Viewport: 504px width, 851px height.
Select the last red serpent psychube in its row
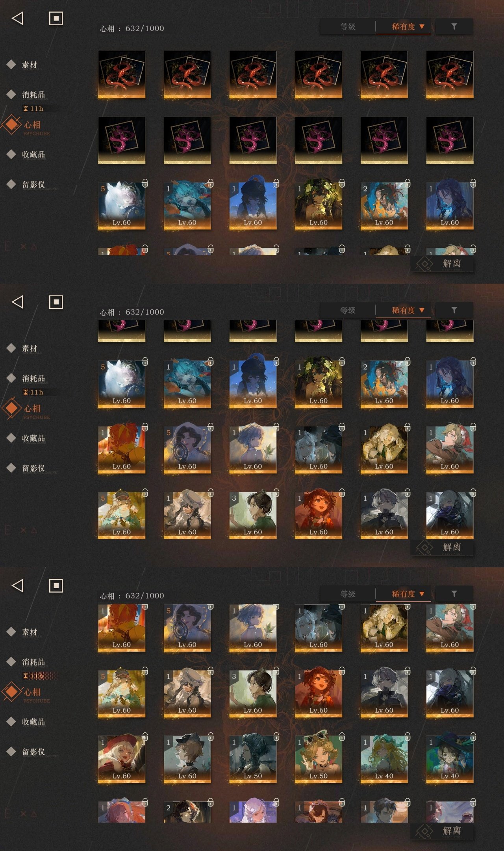point(450,74)
